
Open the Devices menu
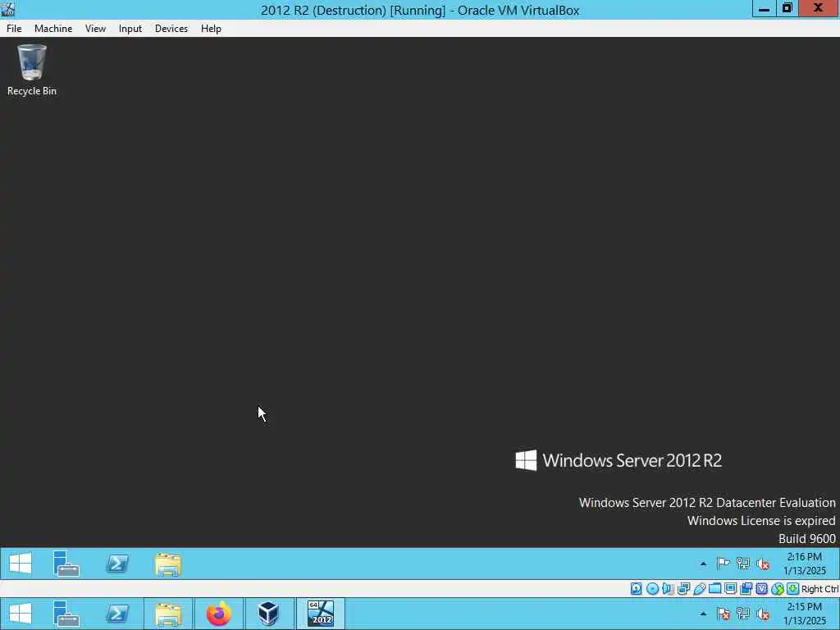[171, 29]
